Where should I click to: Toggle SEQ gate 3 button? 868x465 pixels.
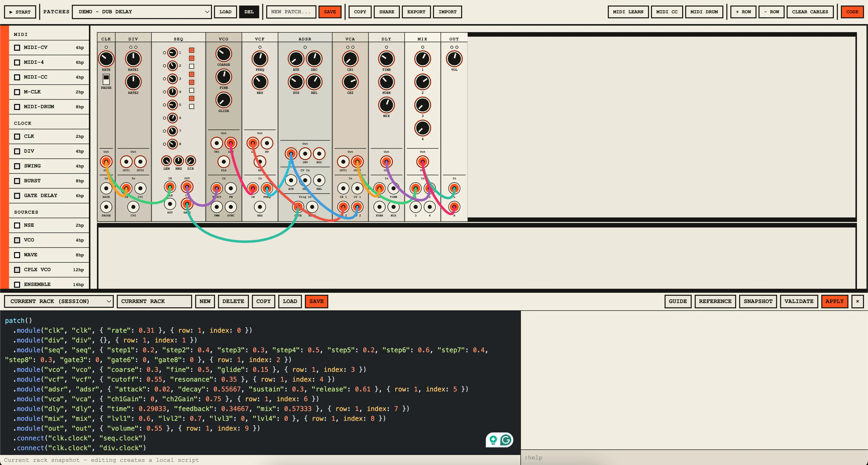pos(191,66)
